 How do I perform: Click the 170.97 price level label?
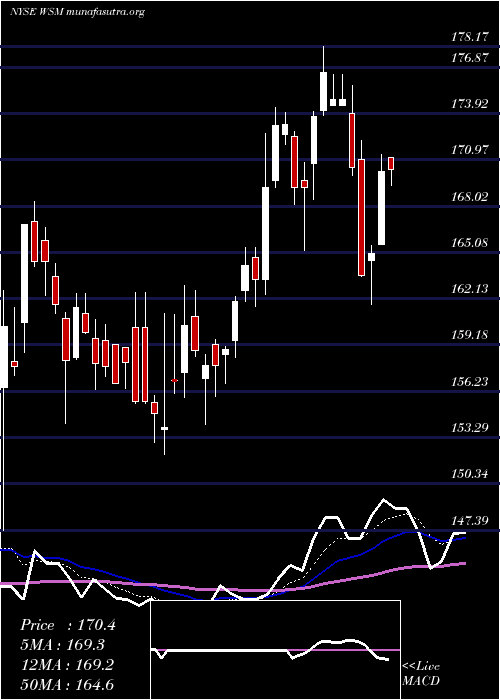[469, 150]
